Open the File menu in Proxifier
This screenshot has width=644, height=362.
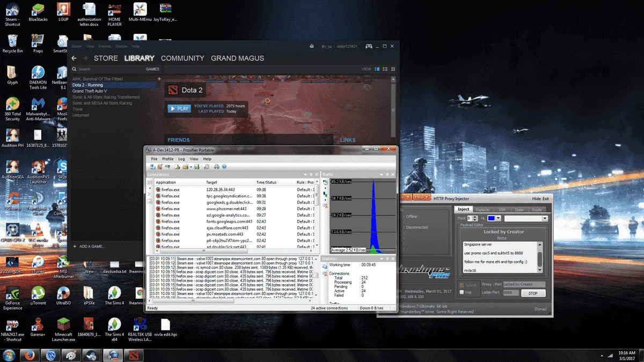click(x=154, y=159)
